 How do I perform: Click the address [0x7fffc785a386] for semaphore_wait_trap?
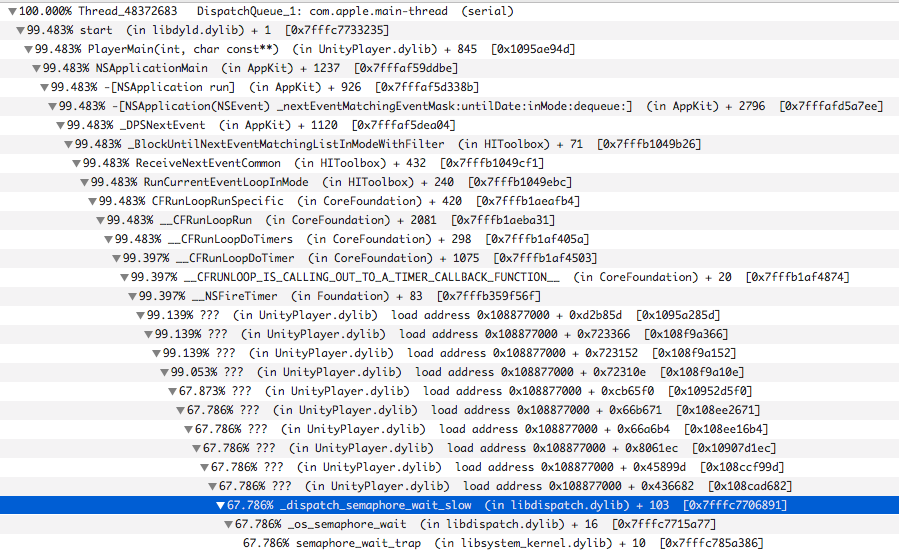[x=712, y=543]
